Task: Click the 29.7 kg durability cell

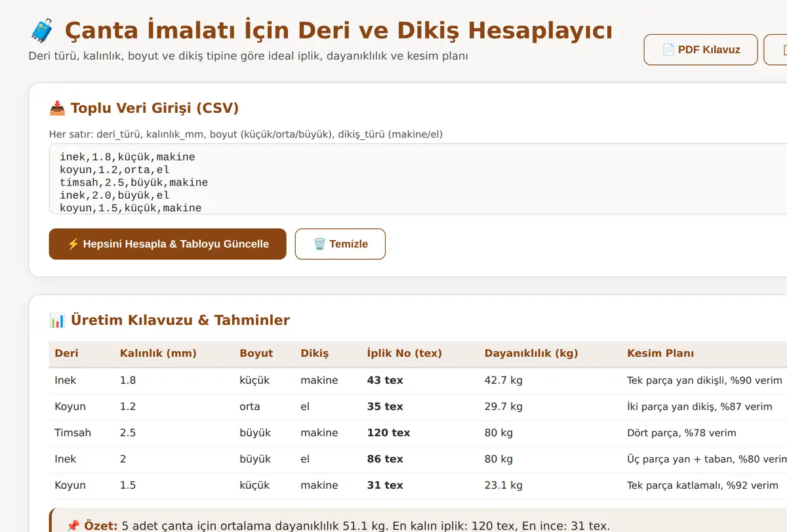Action: [504, 407]
